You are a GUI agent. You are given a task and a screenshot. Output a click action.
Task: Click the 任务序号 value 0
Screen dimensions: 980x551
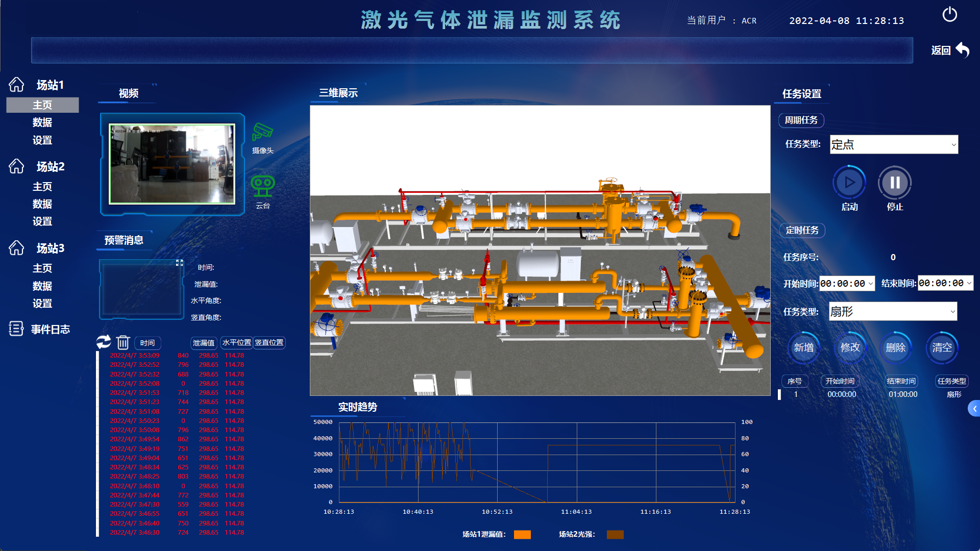coord(893,257)
